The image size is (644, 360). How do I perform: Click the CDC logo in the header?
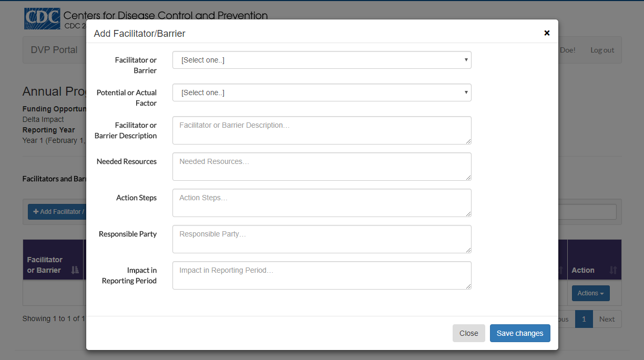point(43,19)
